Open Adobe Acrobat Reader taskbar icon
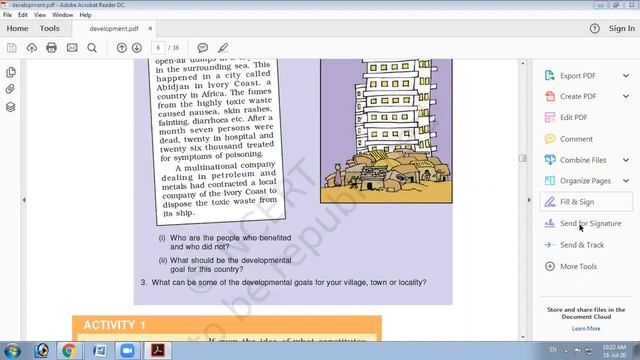Image resolution: width=640 pixels, height=360 pixels. (x=158, y=351)
